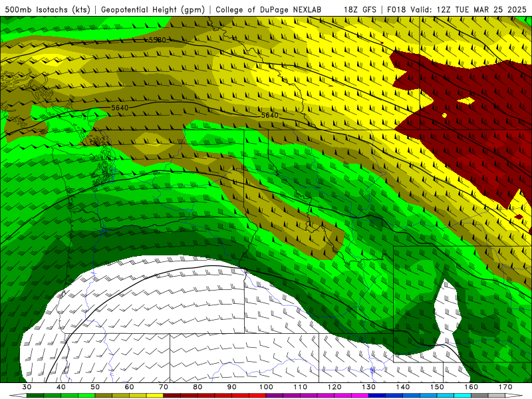Select the 150 value on the color scale
The image size is (532, 399).
(437, 387)
